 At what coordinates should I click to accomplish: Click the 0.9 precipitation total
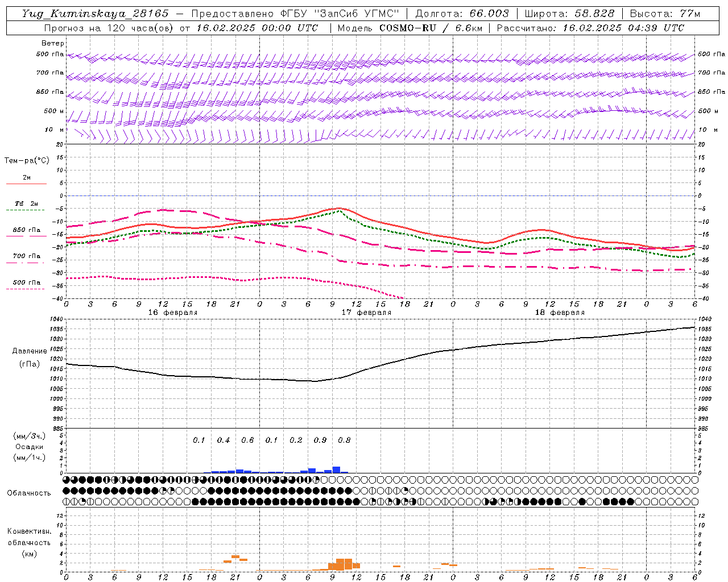(x=320, y=440)
